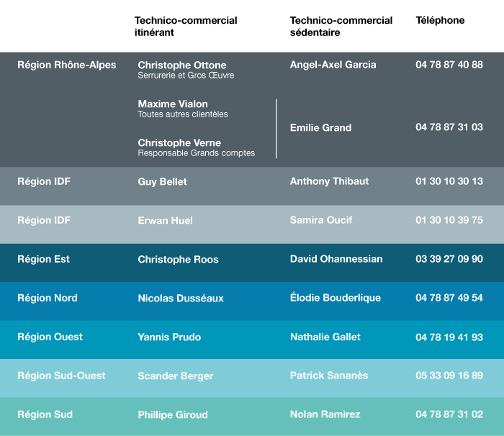This screenshot has height=436, width=504.
Task: Select Guy Bellet in Région IDF
Action: point(162,182)
